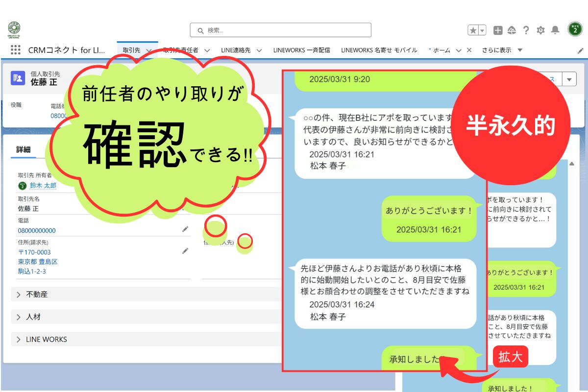Open the user profile avatar

575,29
